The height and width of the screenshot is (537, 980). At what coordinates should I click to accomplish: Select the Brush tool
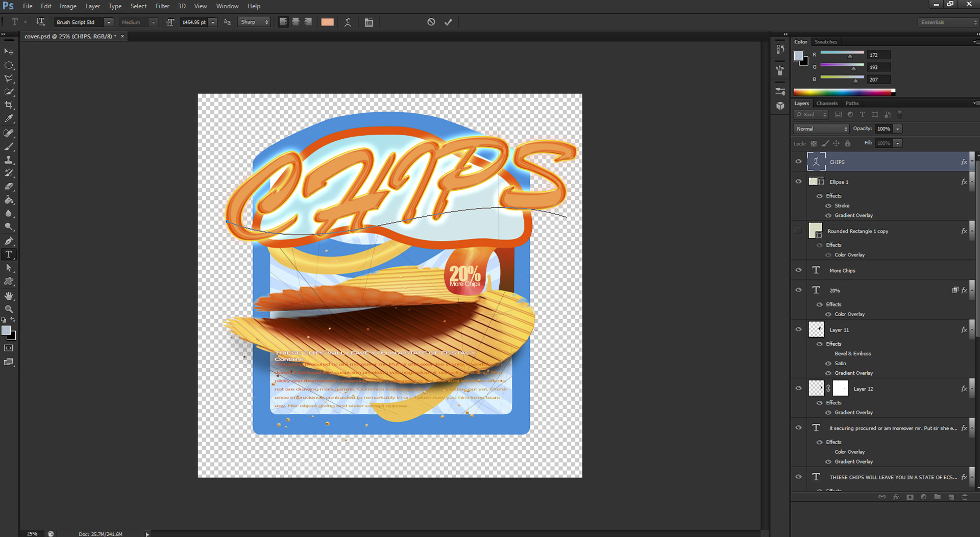9,146
